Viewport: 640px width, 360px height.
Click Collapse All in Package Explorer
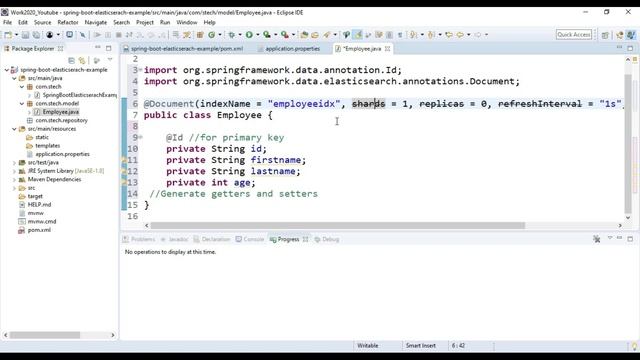pyautogui.click(x=71, y=60)
